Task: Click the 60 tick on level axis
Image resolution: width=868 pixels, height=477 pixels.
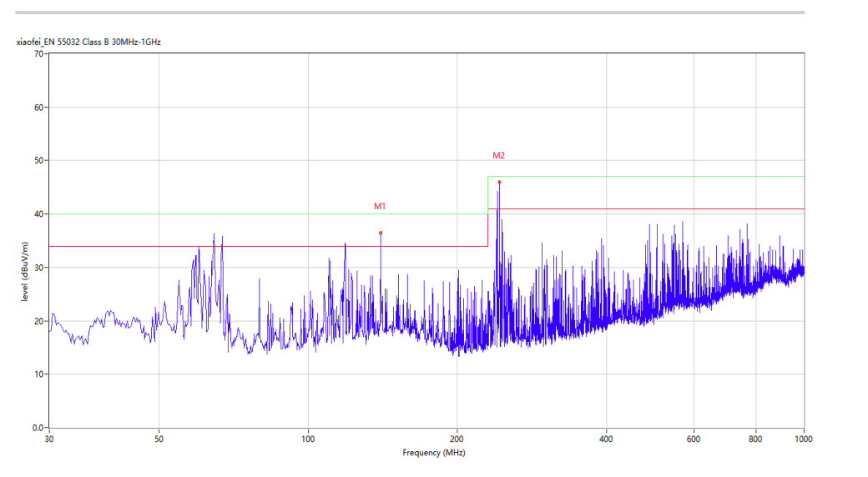Action: (38, 108)
